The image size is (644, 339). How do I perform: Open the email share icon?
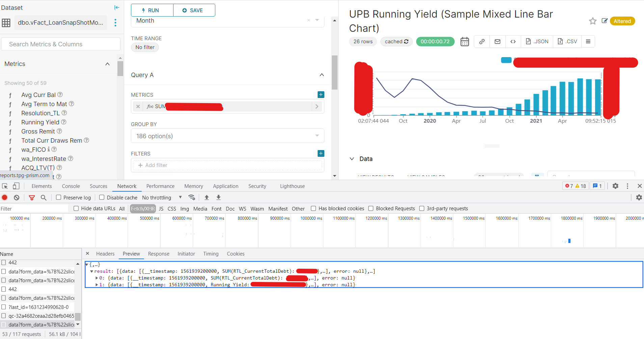[497, 41]
